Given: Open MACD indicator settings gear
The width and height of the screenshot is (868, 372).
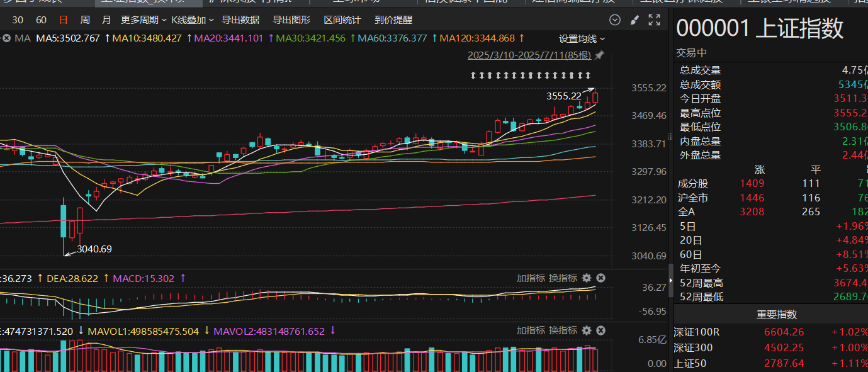Looking at the screenshot, I should point(587,278).
